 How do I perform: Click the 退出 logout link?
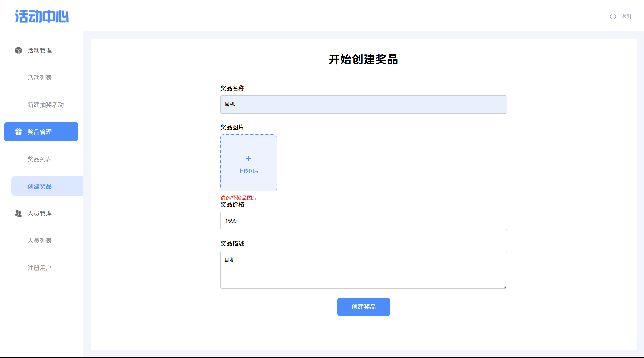(x=626, y=16)
